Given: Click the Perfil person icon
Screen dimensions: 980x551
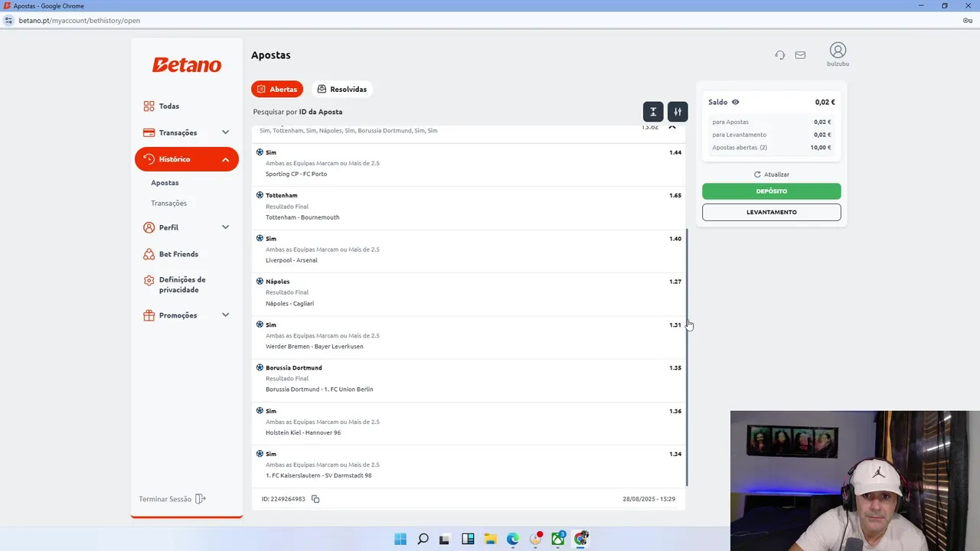Looking at the screenshot, I should (x=149, y=227).
